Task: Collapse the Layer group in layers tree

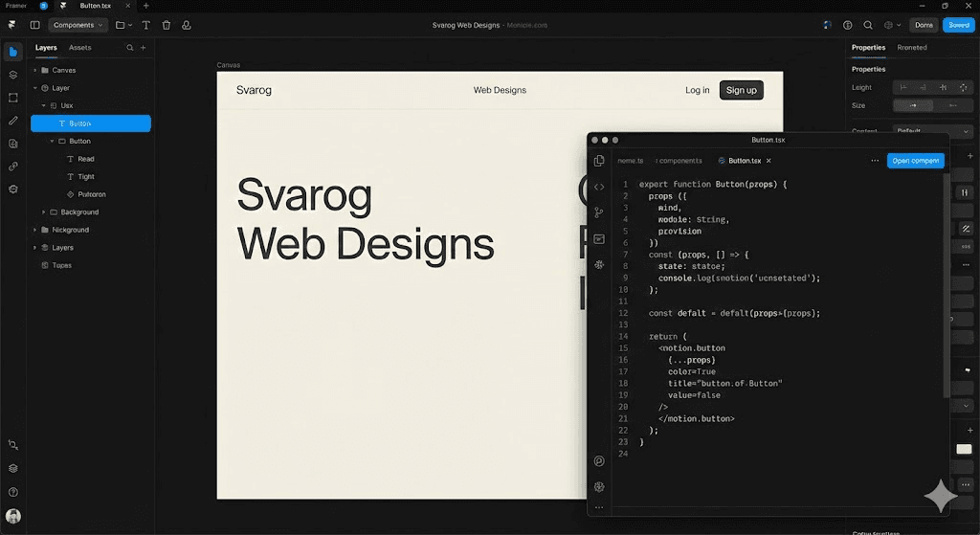Action: click(35, 88)
